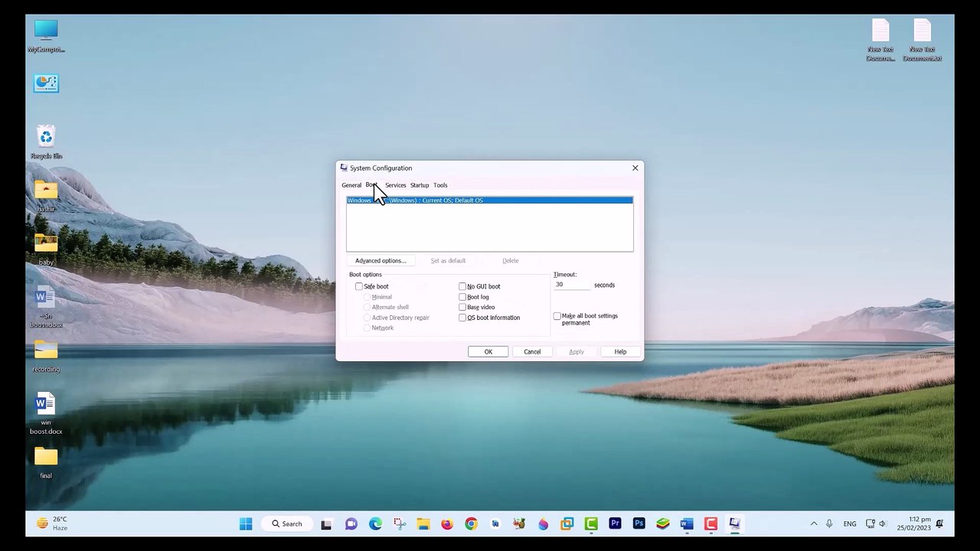
Task: Open the colorful teardrop app on taskbar
Action: (x=543, y=524)
